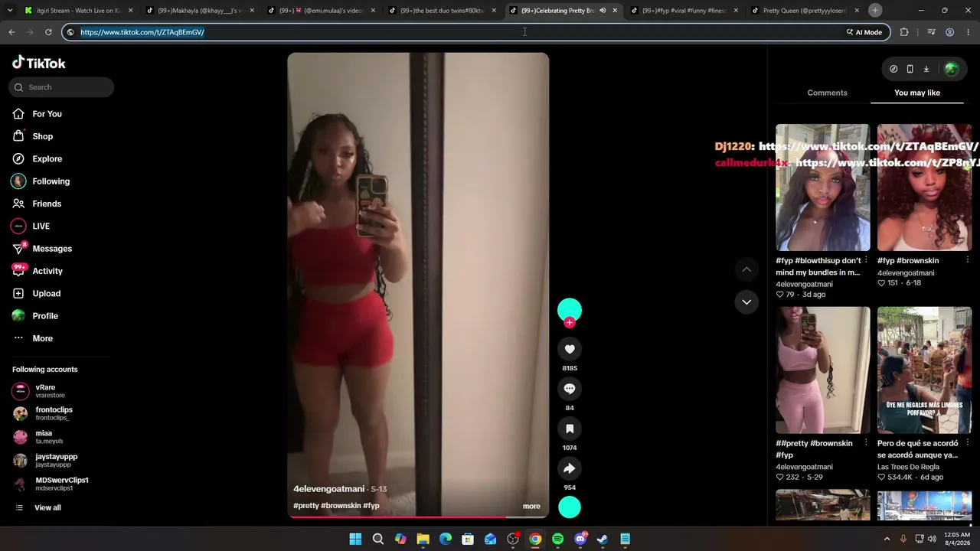This screenshot has width=980, height=551.
Task: Seek using the video progress bar
Action: pyautogui.click(x=418, y=517)
